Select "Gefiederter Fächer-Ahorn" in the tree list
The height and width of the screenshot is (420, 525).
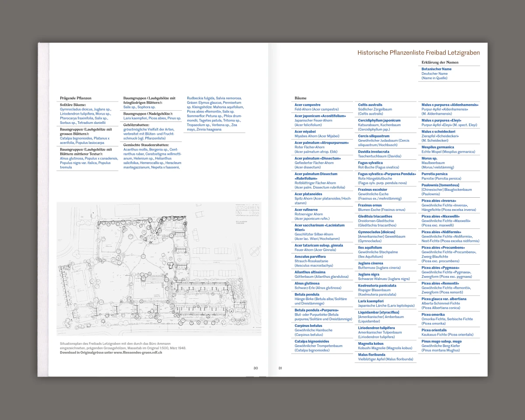314,163
